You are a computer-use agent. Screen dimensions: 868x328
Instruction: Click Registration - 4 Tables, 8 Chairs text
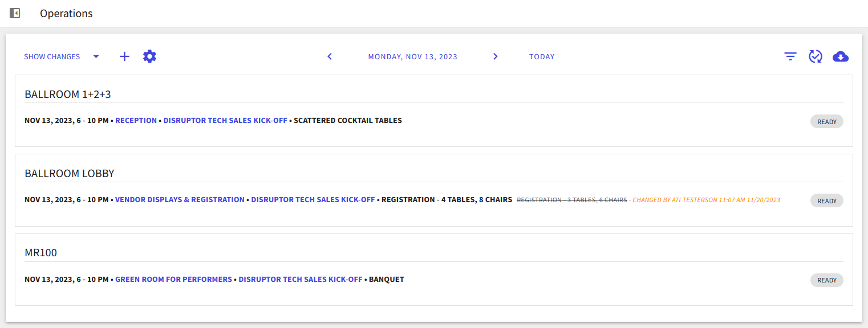(x=447, y=200)
